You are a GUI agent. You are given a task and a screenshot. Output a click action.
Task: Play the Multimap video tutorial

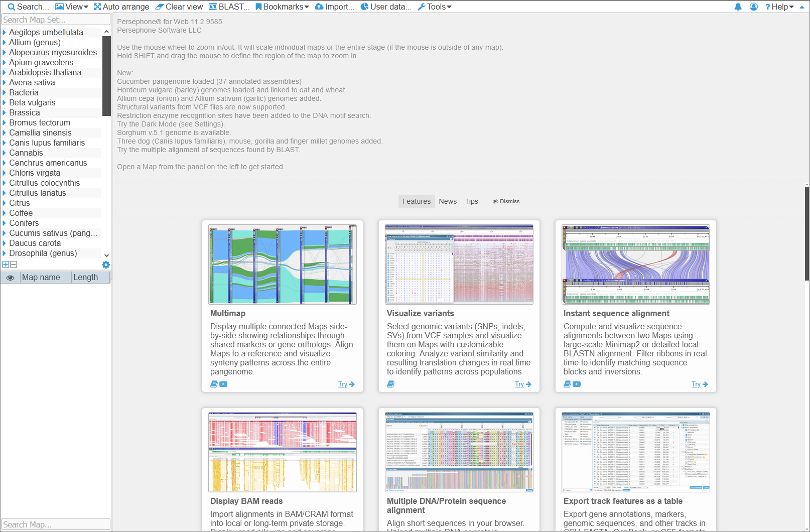(223, 384)
